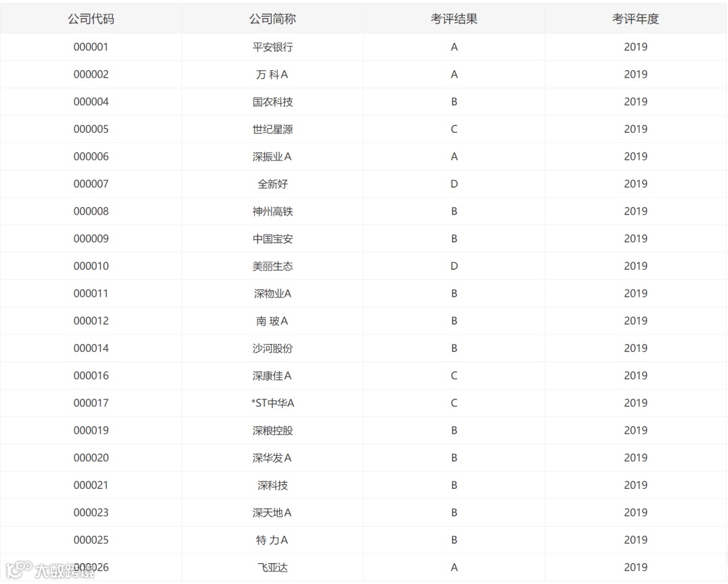Select company code 000010

click(91, 266)
